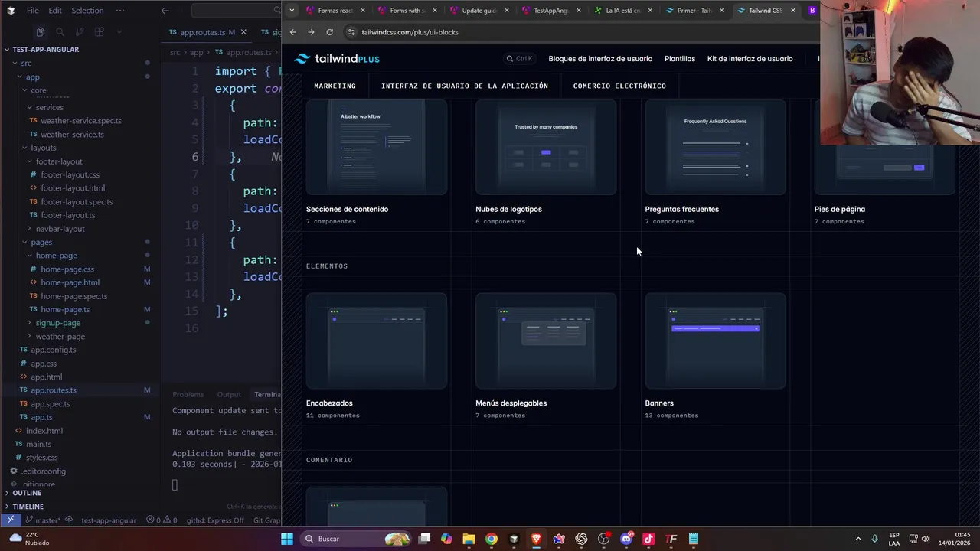Open the Encabezados preview thumbnail
The width and height of the screenshot is (980, 551).
pyautogui.click(x=377, y=341)
